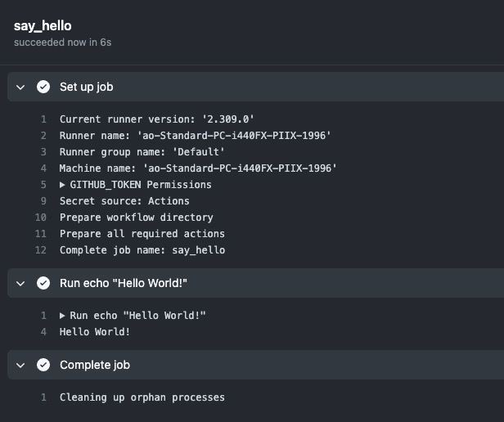The width and height of the screenshot is (504, 422).
Task: Click the success check icon beside Set up job
Action: tap(43, 87)
